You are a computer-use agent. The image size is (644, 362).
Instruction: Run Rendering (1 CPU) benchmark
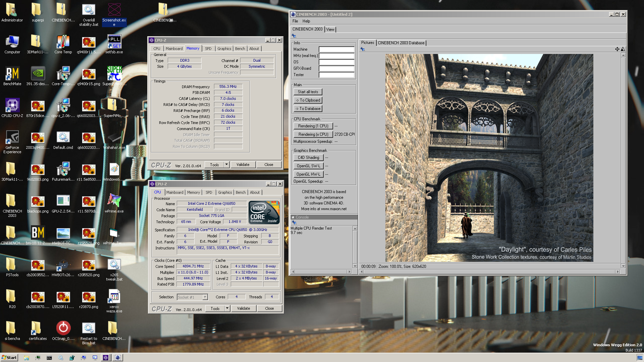tap(313, 126)
